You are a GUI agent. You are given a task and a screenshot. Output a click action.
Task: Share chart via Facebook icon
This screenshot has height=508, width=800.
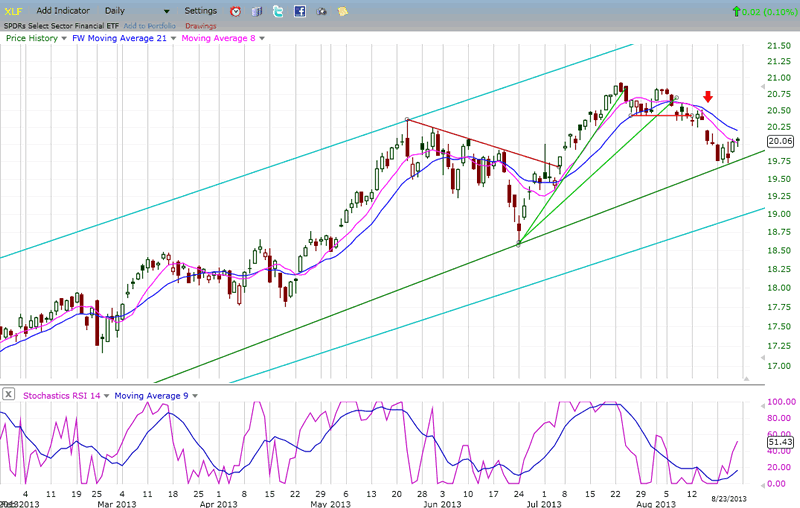pos(300,11)
